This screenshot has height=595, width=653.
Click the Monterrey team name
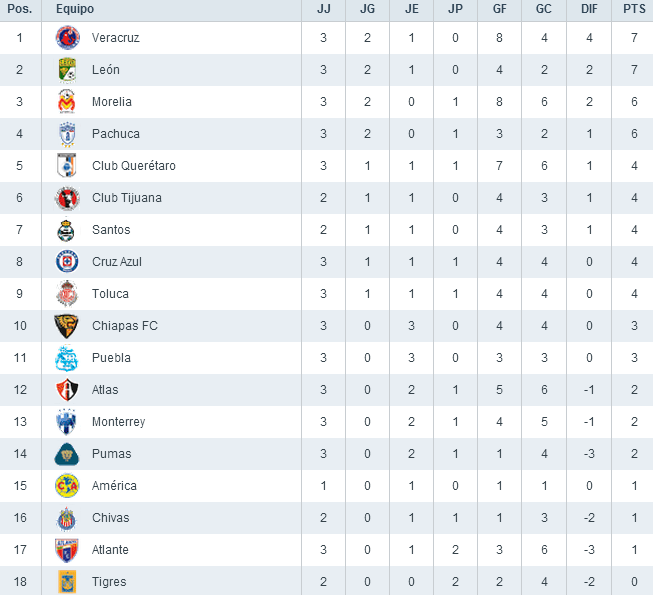click(x=118, y=422)
